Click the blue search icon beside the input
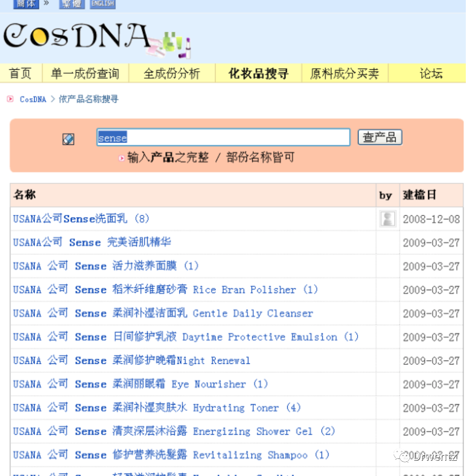 click(67, 139)
